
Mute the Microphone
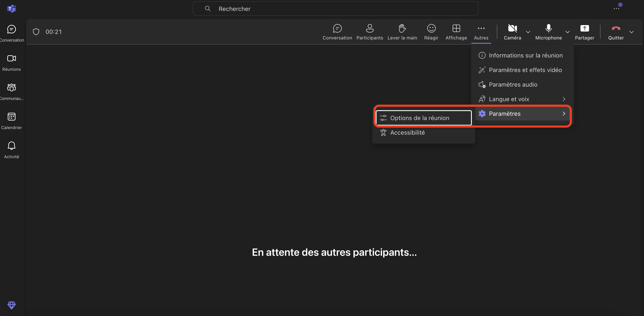(x=548, y=32)
